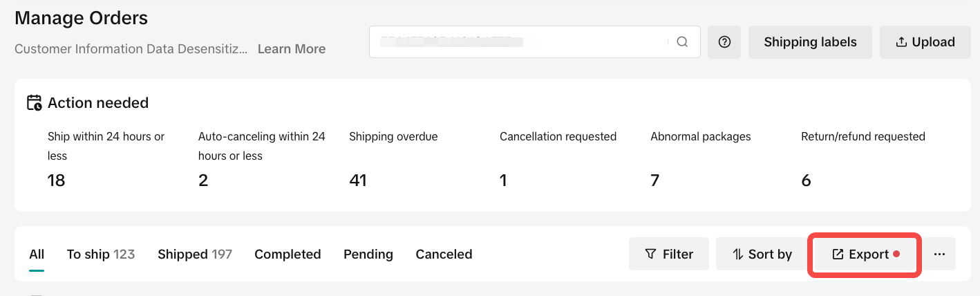Switch to the To ship tab
980x296 pixels.
click(x=100, y=255)
